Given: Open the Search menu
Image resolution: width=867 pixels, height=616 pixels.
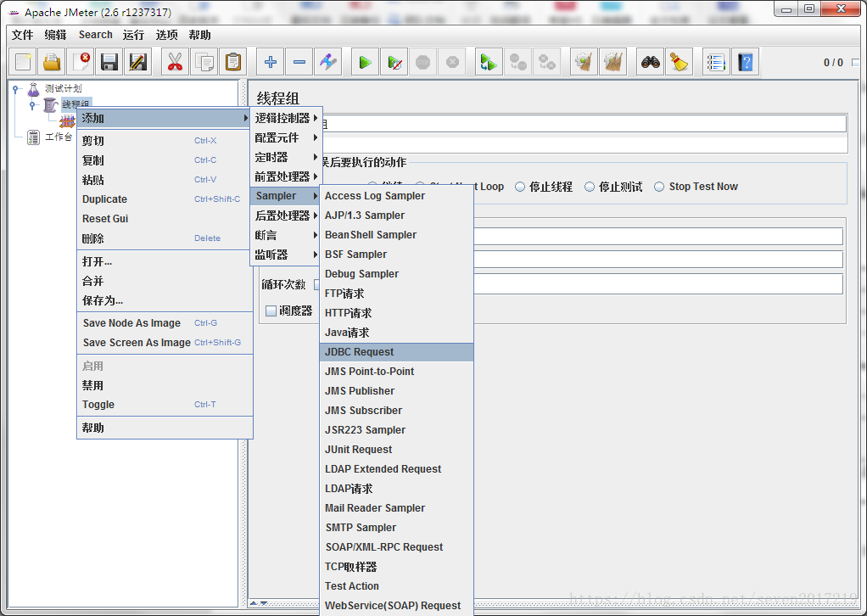Looking at the screenshot, I should coord(95,35).
